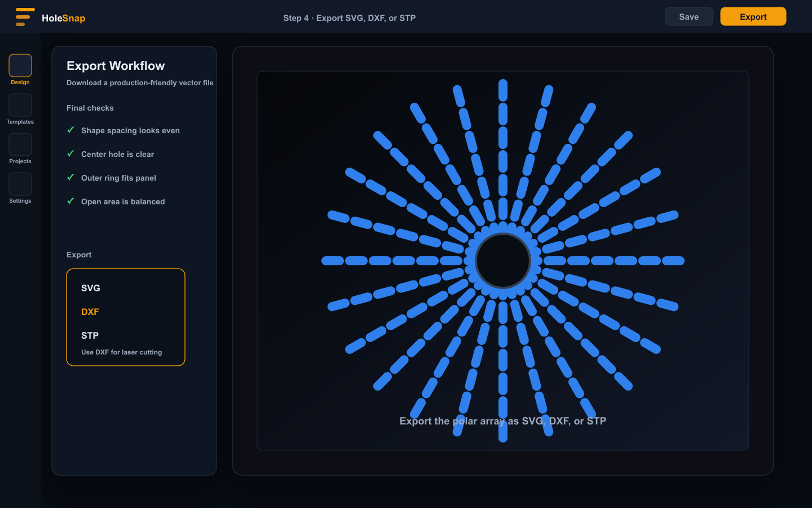812x508 pixels.
Task: Click the center hole of the polar array
Action: (x=503, y=261)
